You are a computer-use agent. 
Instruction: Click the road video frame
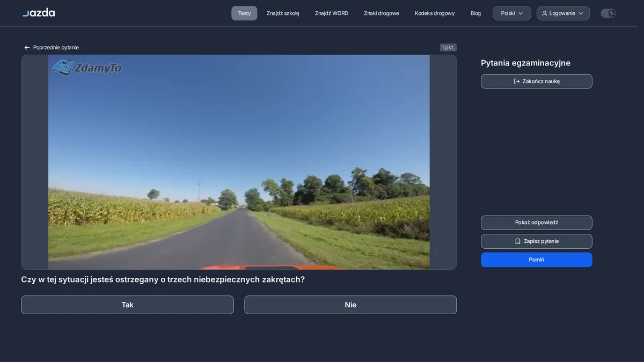pos(239,162)
